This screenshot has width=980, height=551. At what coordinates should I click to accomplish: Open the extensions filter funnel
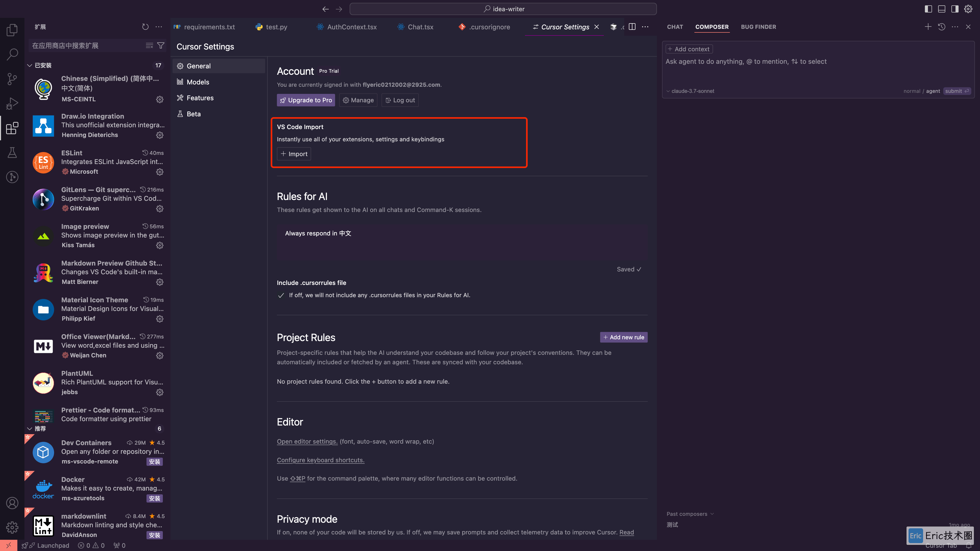tap(161, 46)
